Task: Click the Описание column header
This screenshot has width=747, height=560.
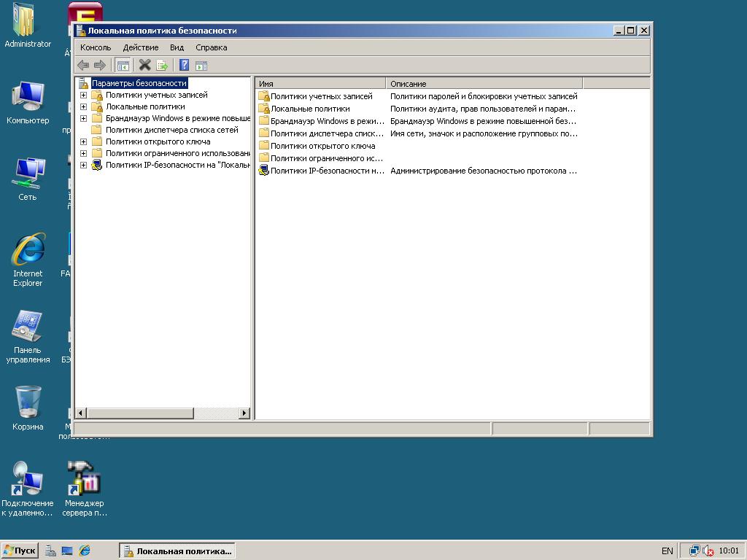Action: 484,84
